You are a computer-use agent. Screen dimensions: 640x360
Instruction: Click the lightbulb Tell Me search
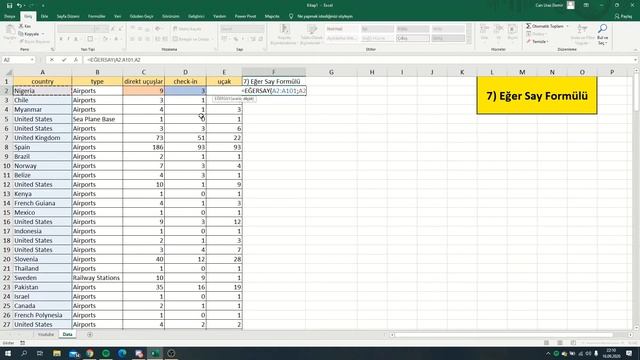pyautogui.click(x=291, y=16)
